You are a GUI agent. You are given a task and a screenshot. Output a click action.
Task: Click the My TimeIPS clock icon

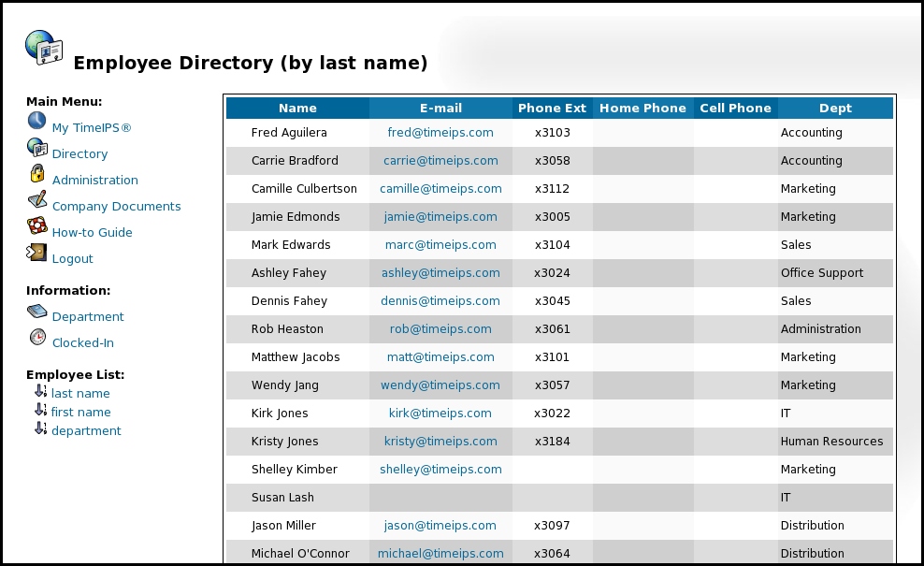click(36, 121)
